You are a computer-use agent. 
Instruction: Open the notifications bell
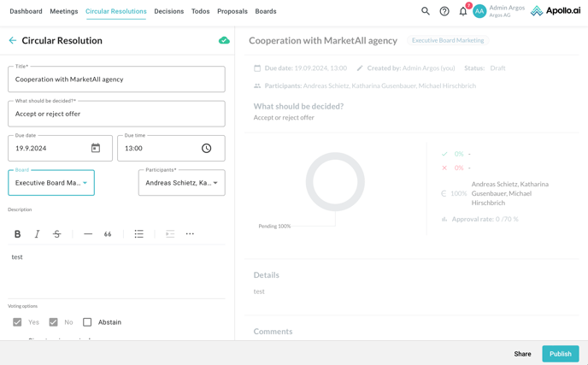point(463,11)
